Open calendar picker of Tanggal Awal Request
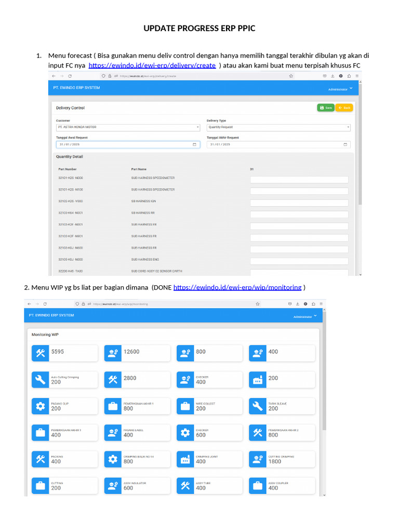 click(194, 144)
